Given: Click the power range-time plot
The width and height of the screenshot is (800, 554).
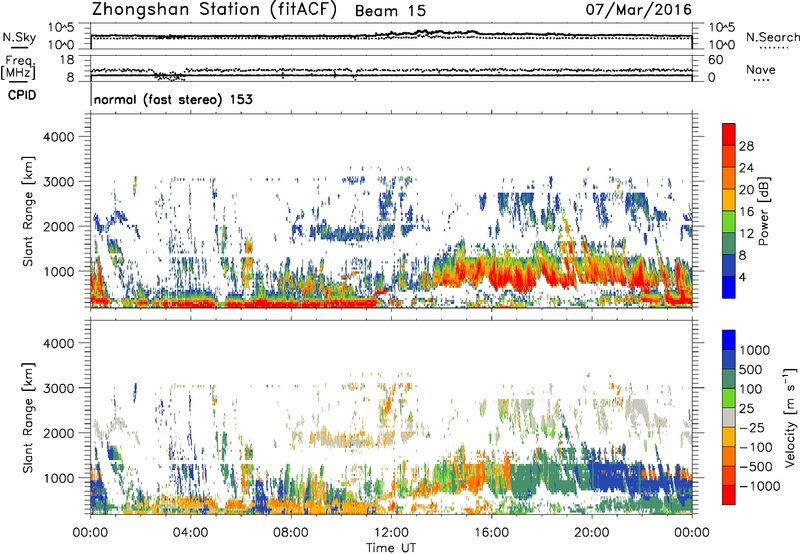Looking at the screenshot, I should pos(391,211).
